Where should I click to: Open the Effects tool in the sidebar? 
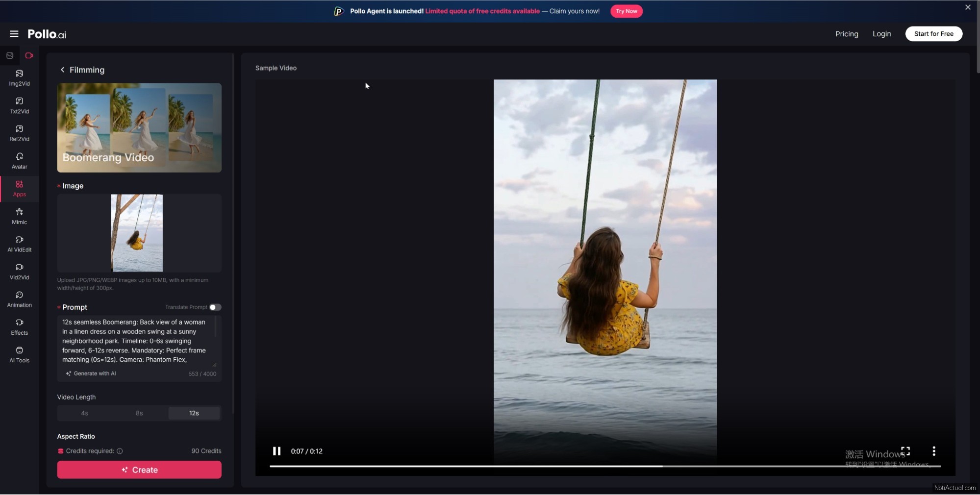pos(19,327)
